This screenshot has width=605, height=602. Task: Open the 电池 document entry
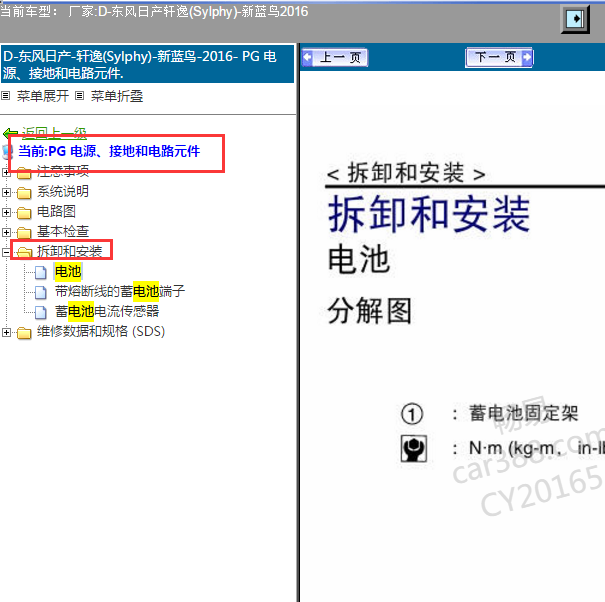click(68, 271)
